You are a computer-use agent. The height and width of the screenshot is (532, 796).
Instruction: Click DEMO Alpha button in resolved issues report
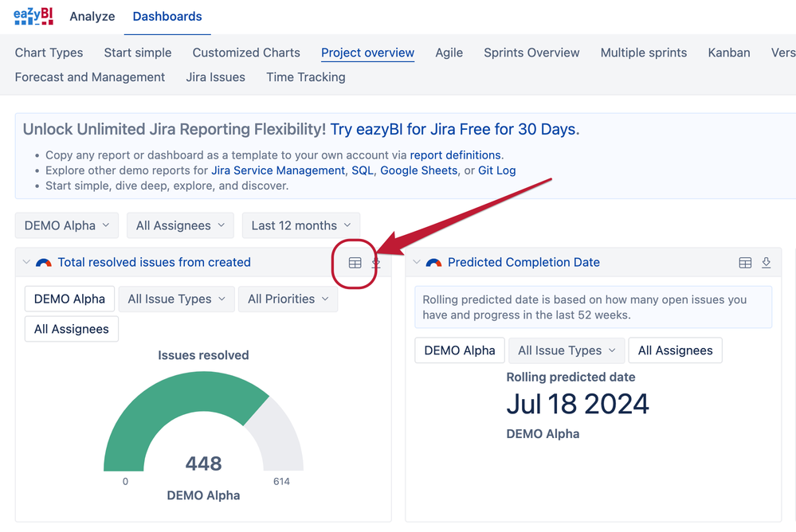click(69, 299)
